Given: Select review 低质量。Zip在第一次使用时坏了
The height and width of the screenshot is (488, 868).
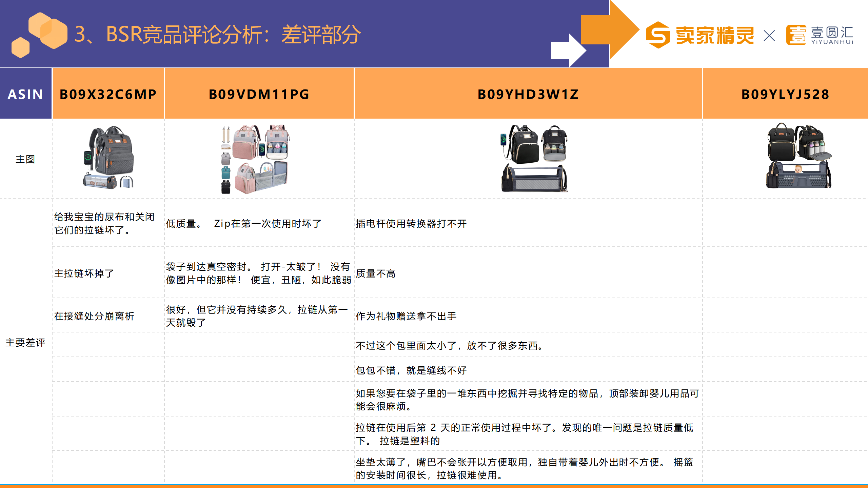Looking at the screenshot, I should point(244,223).
